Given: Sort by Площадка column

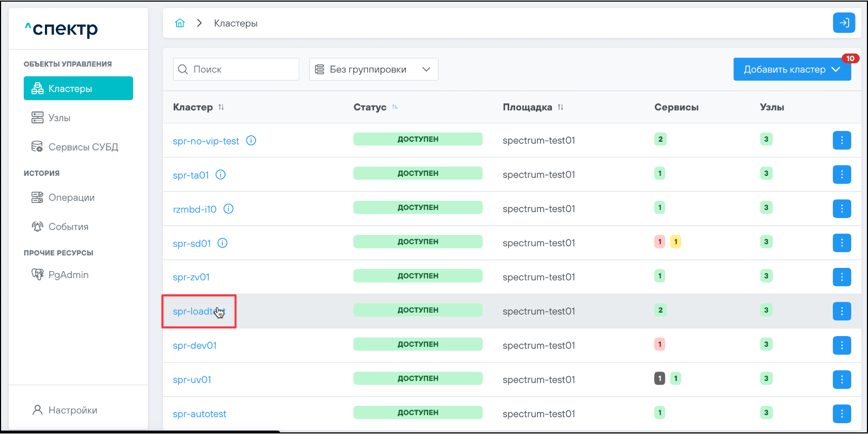Looking at the screenshot, I should click(561, 107).
